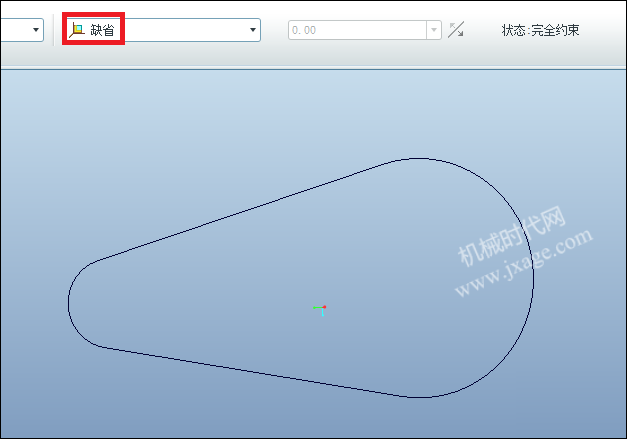This screenshot has height=439, width=627.
Task: Open the 缺省 constraint type dropdown
Action: pos(252,30)
